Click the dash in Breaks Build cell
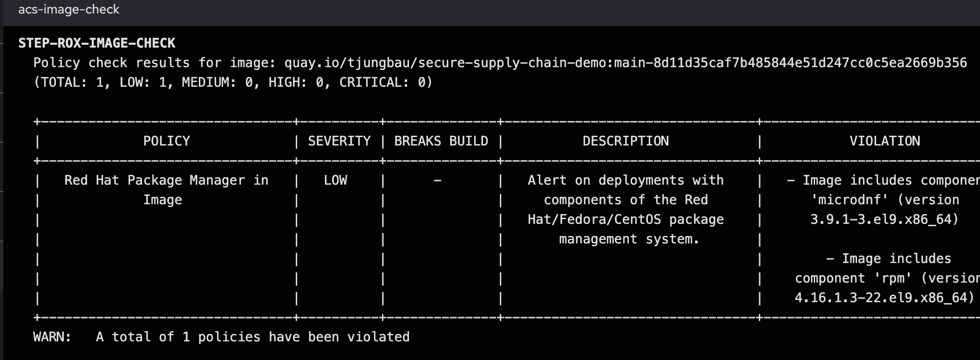This screenshot has width=980, height=360. click(x=437, y=180)
